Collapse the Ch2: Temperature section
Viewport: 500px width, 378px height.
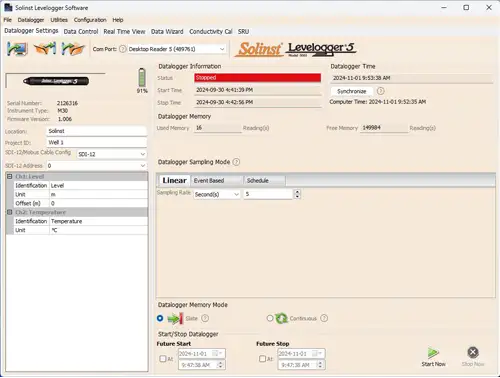10,212
